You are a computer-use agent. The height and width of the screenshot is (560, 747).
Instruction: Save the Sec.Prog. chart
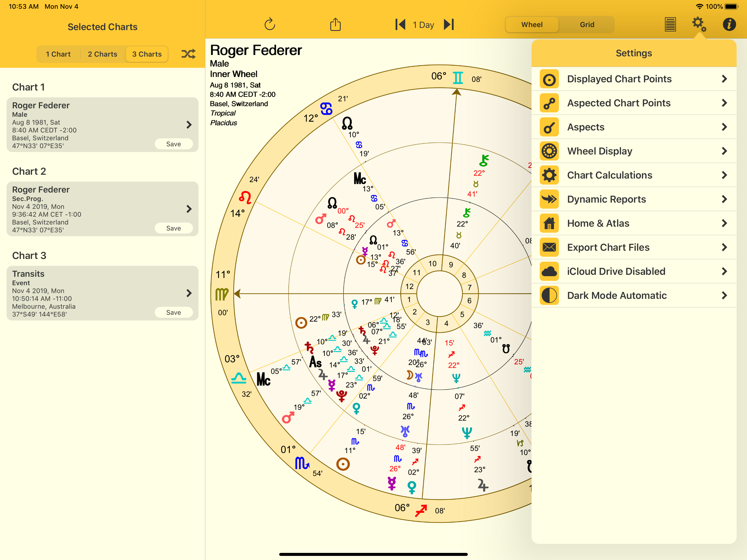click(x=174, y=228)
